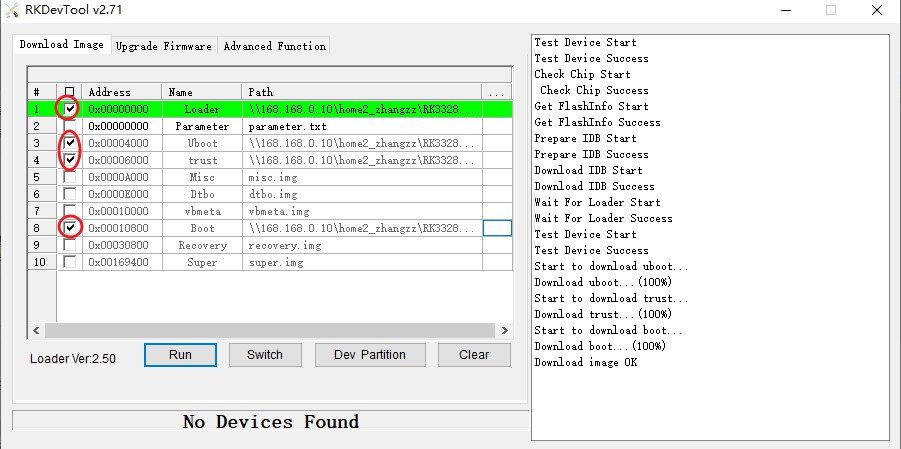Image resolution: width=901 pixels, height=449 pixels.
Task: Enable the vbmeta row checkbox
Action: (70, 211)
